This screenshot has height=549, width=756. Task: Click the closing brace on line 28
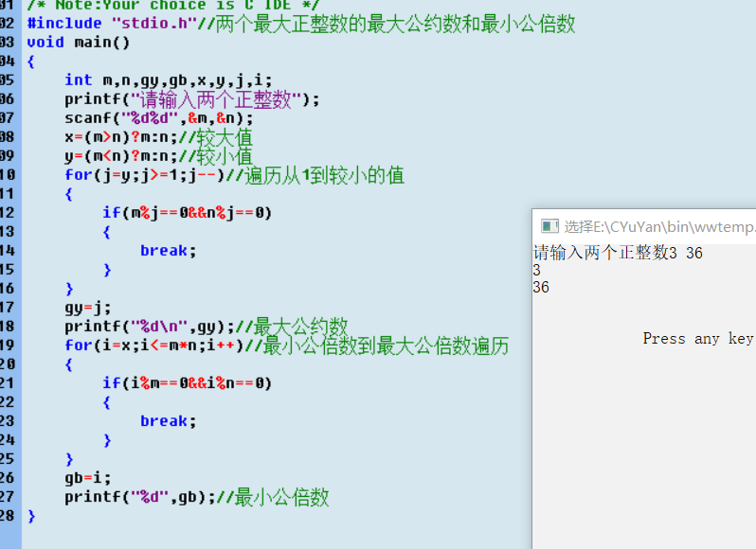(x=31, y=516)
